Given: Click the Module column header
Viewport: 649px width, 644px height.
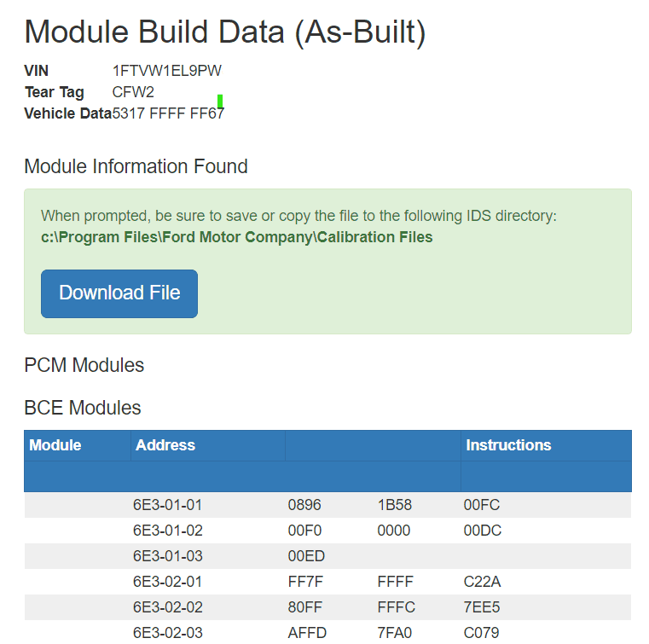Looking at the screenshot, I should pyautogui.click(x=55, y=445).
